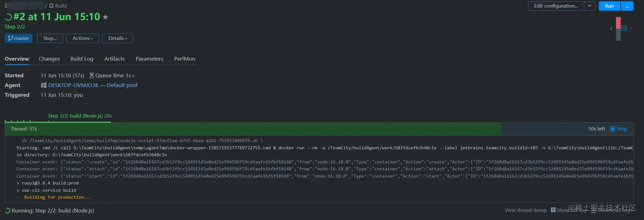The height and width of the screenshot is (220, 644).
Task: Click the project grid icon in breadcrumb
Action: click(x=6, y=6)
